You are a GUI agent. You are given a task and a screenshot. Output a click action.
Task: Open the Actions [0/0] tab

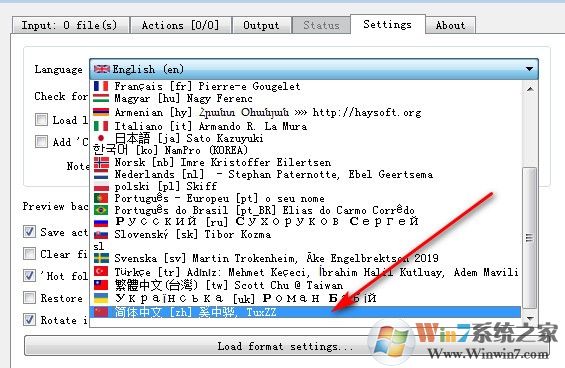pos(180,25)
